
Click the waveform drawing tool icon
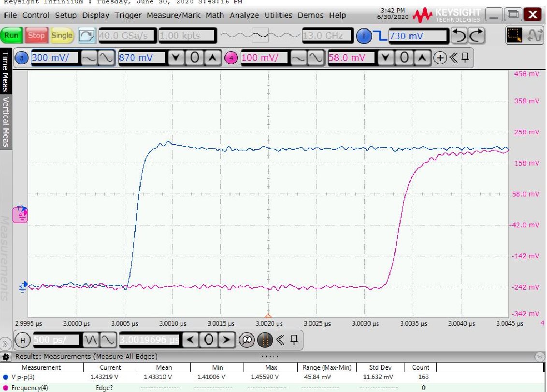tap(534, 36)
